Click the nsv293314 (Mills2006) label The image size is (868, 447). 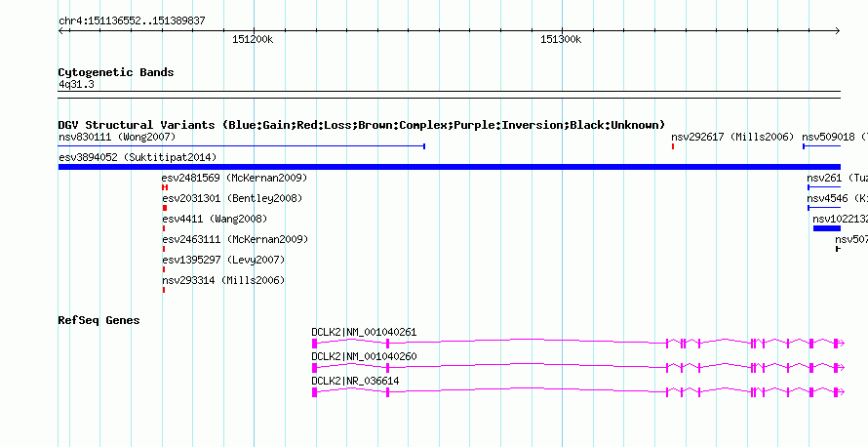click(223, 280)
